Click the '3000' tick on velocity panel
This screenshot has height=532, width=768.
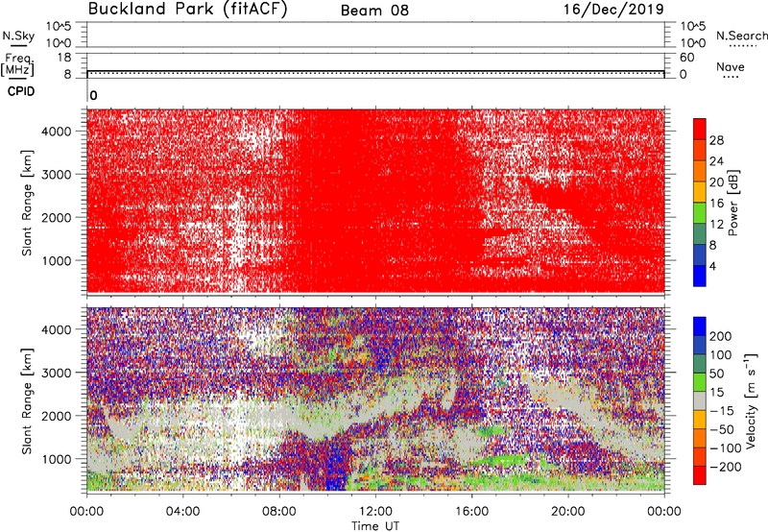[56, 373]
